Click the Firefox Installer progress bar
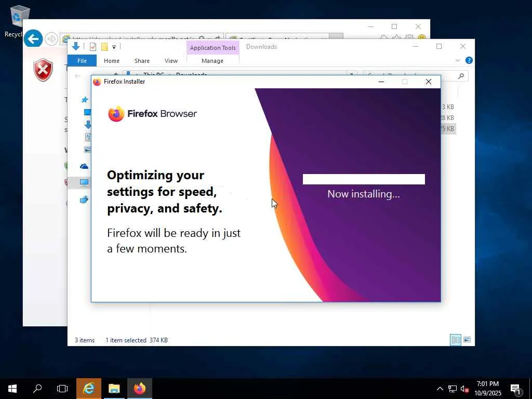This screenshot has height=399, width=532. 364,179
